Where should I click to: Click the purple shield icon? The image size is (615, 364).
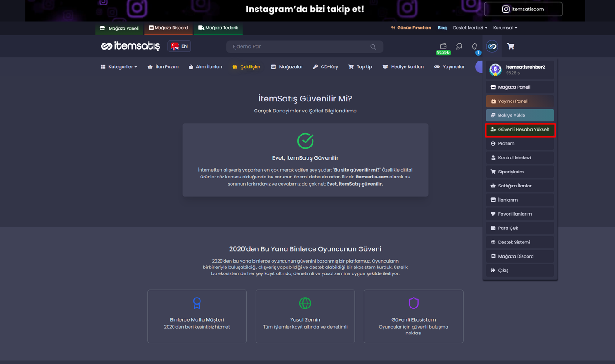[x=414, y=303]
